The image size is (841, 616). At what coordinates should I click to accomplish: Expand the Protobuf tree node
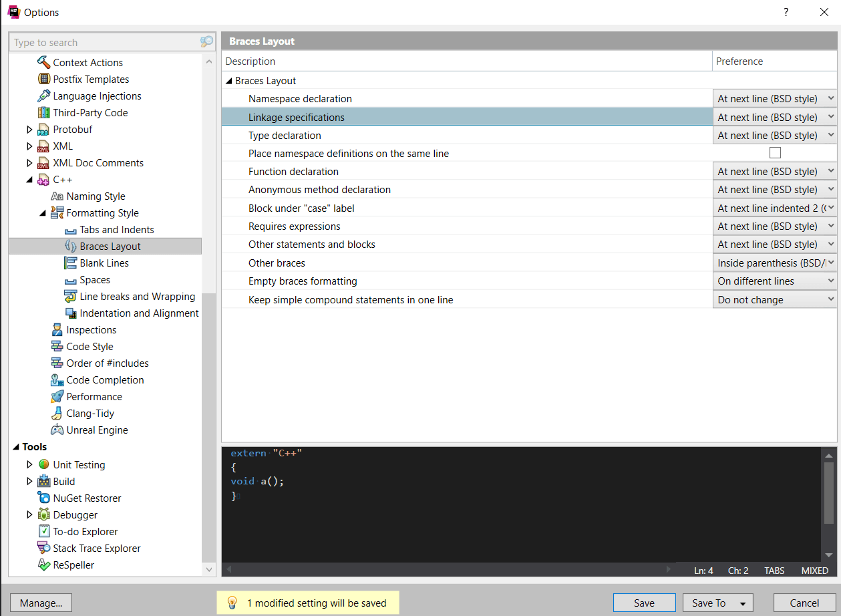tap(29, 130)
